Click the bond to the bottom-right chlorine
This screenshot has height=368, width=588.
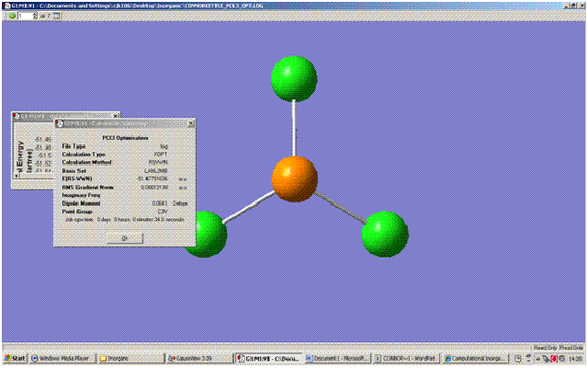[x=340, y=207]
